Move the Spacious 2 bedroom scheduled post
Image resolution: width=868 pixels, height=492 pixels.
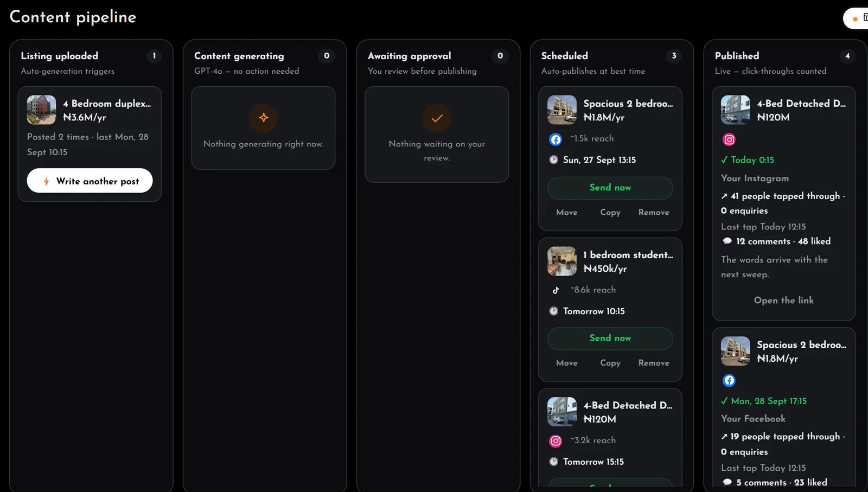pyautogui.click(x=567, y=212)
